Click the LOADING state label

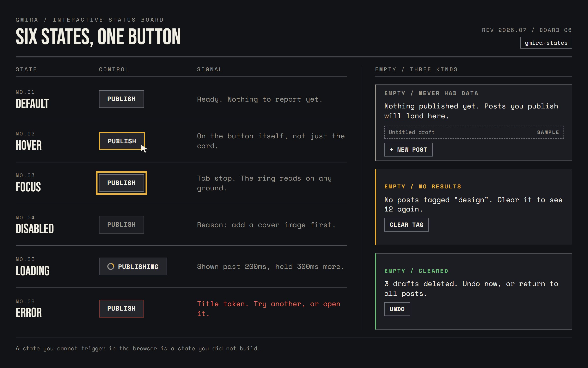coord(33,271)
